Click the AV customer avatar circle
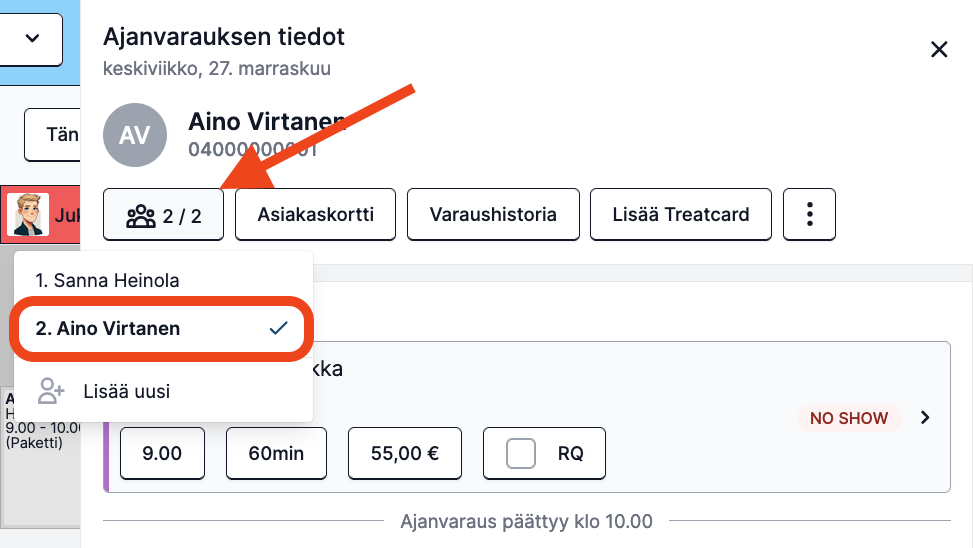This screenshot has width=973, height=548. point(135,135)
